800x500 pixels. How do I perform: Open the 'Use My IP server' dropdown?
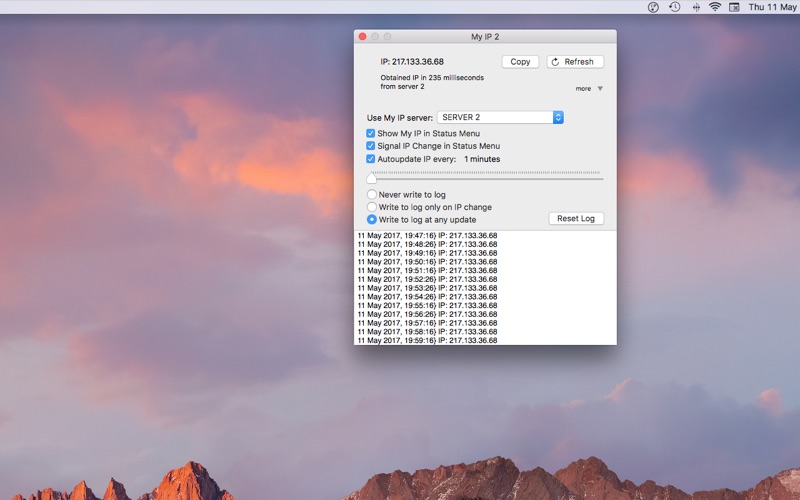500,117
